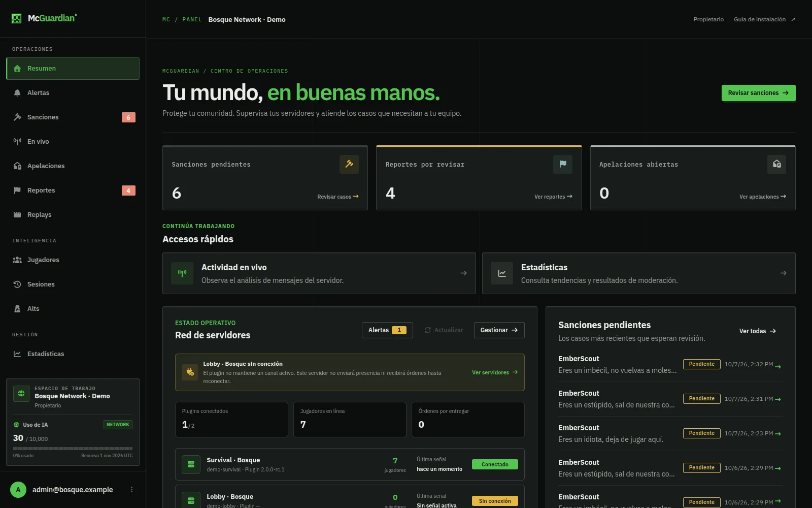Select the Resumen sidebar item
Viewport: 812px width, 508px height.
coord(73,69)
